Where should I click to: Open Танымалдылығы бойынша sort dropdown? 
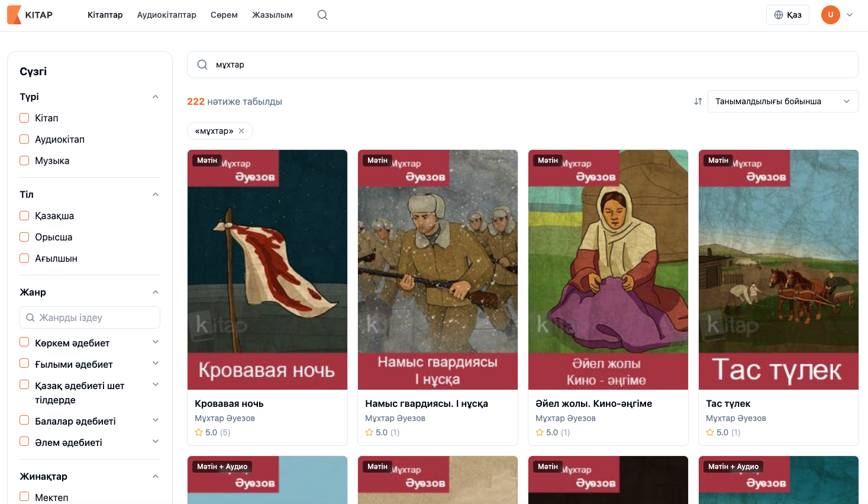(x=783, y=101)
